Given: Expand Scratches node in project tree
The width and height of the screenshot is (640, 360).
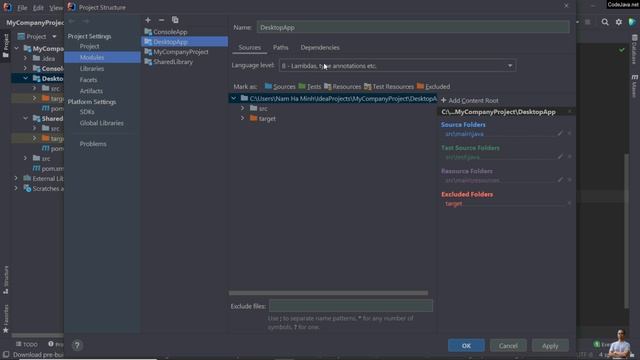Looking at the screenshot, I should pos(16,189).
